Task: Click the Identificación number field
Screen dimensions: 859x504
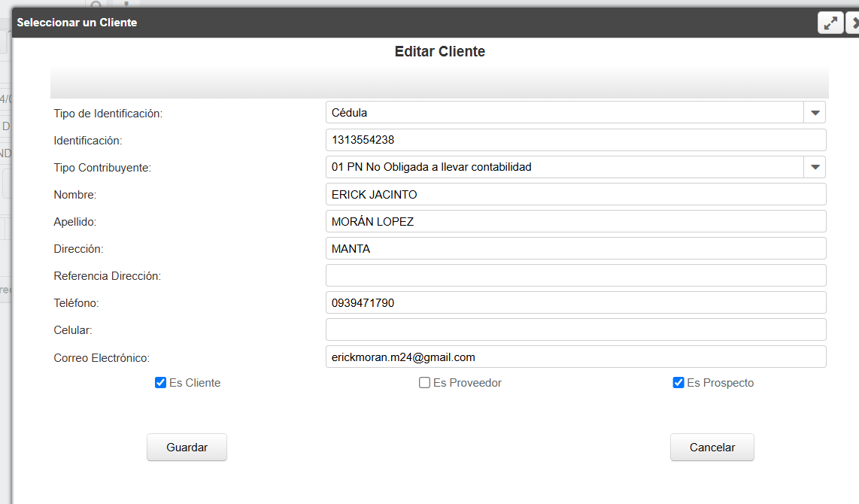Action: click(x=575, y=140)
